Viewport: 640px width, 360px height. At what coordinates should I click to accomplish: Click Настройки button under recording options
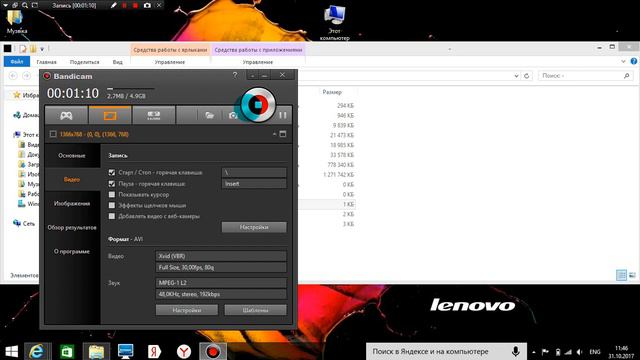point(254,227)
